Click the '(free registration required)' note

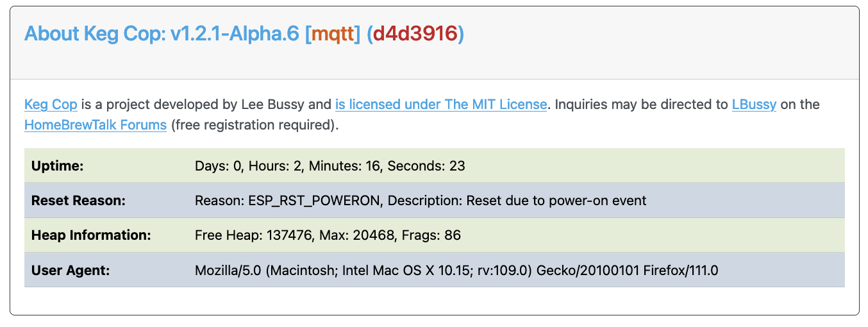pos(254,125)
